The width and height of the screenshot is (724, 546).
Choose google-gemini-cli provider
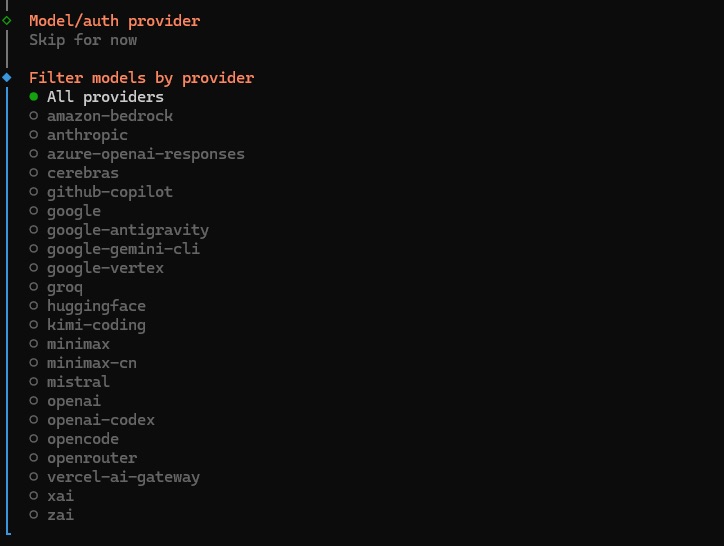[123, 249]
